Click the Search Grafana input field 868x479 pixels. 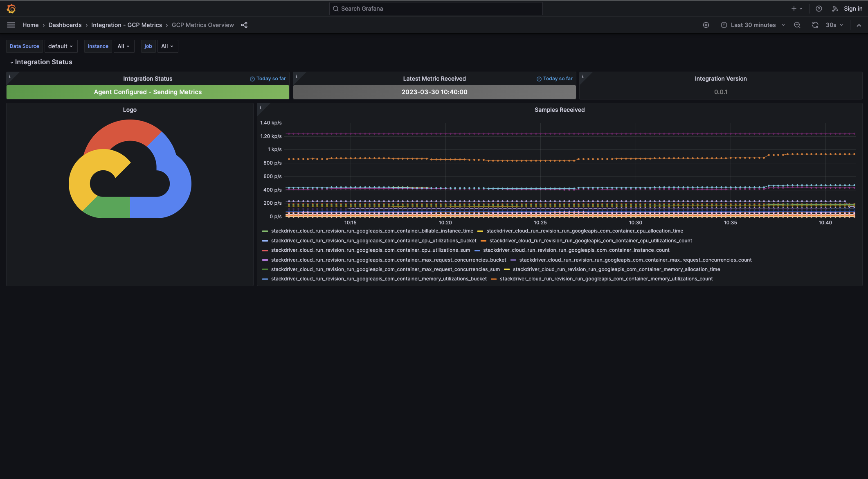(x=436, y=9)
